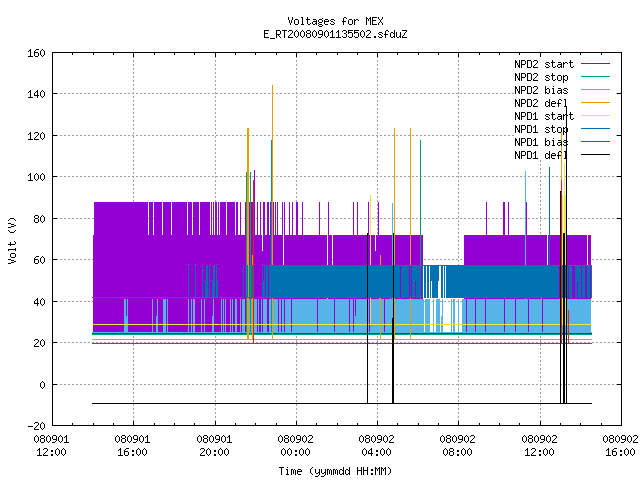The image size is (640, 480).
Task: Pick the "NPD1 stop" legend label
Action: coord(541,129)
